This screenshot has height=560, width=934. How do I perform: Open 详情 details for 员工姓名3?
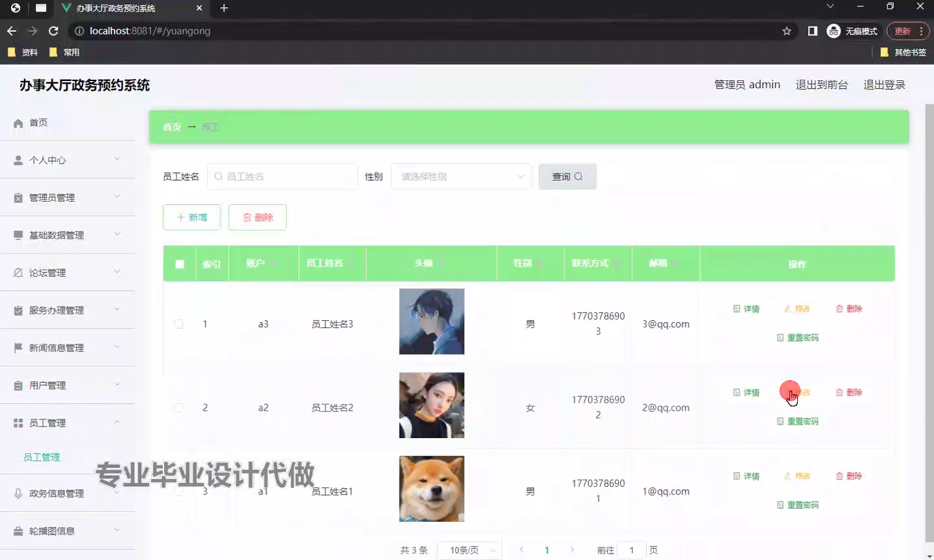[x=747, y=309]
